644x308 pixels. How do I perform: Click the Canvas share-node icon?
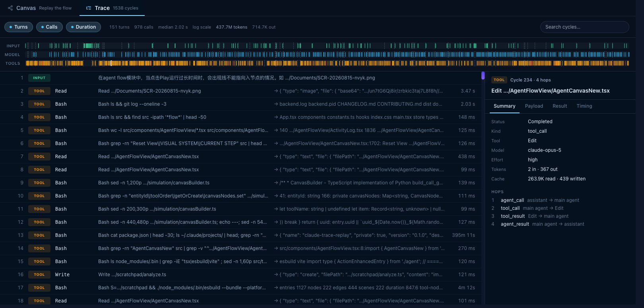coord(10,8)
